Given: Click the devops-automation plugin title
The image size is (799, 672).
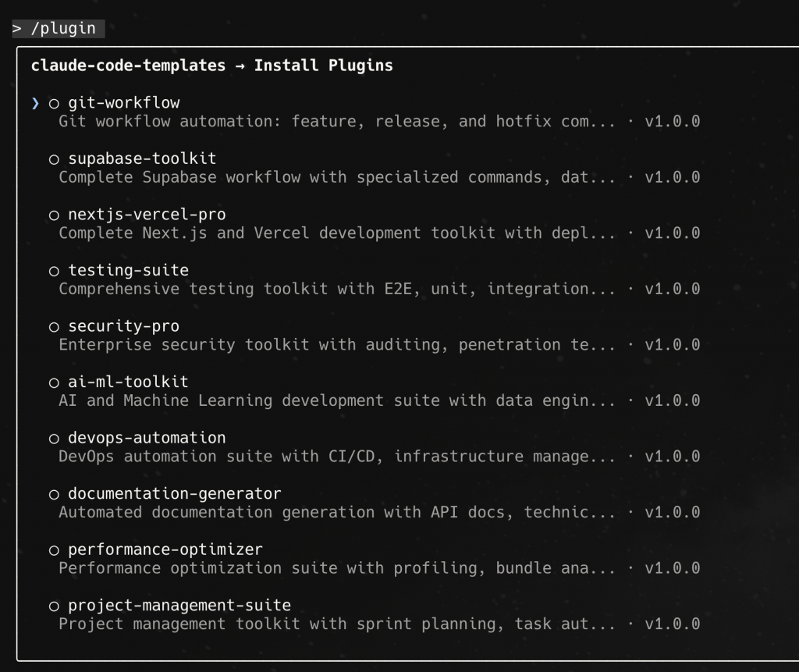Looking at the screenshot, I should pos(147,438).
